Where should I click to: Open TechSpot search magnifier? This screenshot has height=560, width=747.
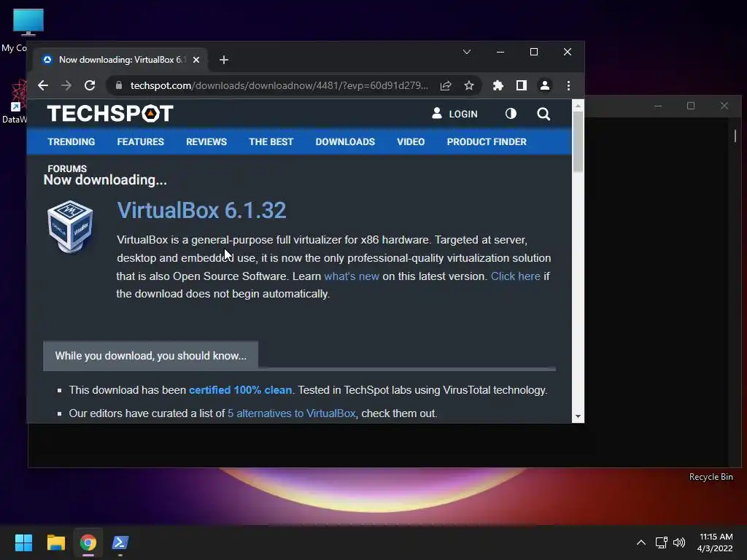coord(543,114)
